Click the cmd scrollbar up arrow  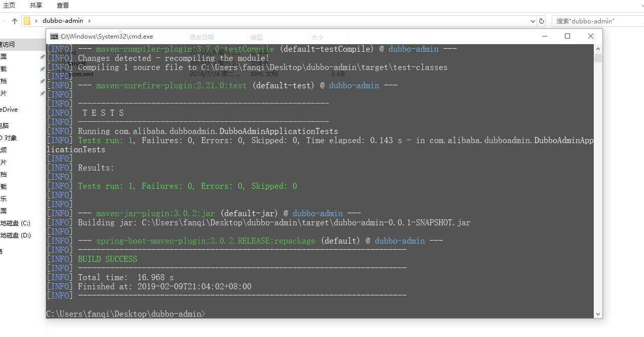click(x=598, y=49)
